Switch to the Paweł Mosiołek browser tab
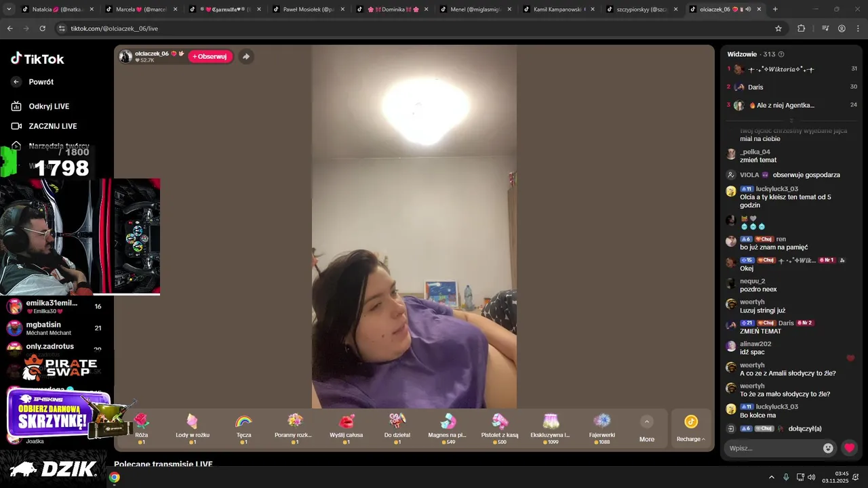 (308, 9)
